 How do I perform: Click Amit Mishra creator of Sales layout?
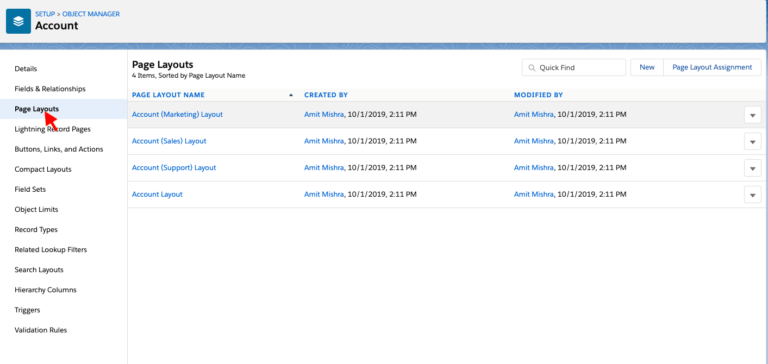coord(324,141)
